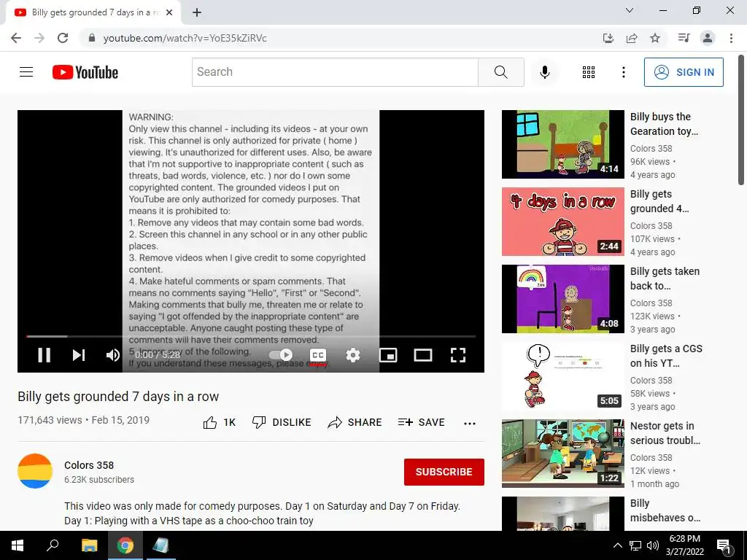
Task: Go back in browser history
Action: click(16, 38)
